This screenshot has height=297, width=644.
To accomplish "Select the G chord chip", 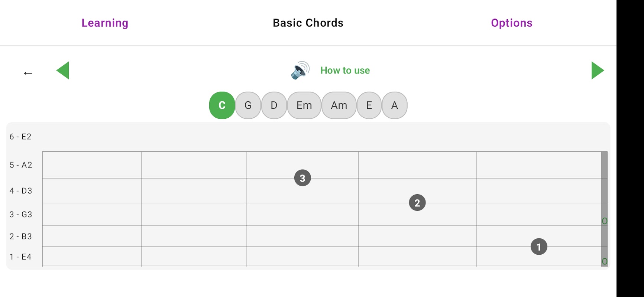I will click(248, 105).
